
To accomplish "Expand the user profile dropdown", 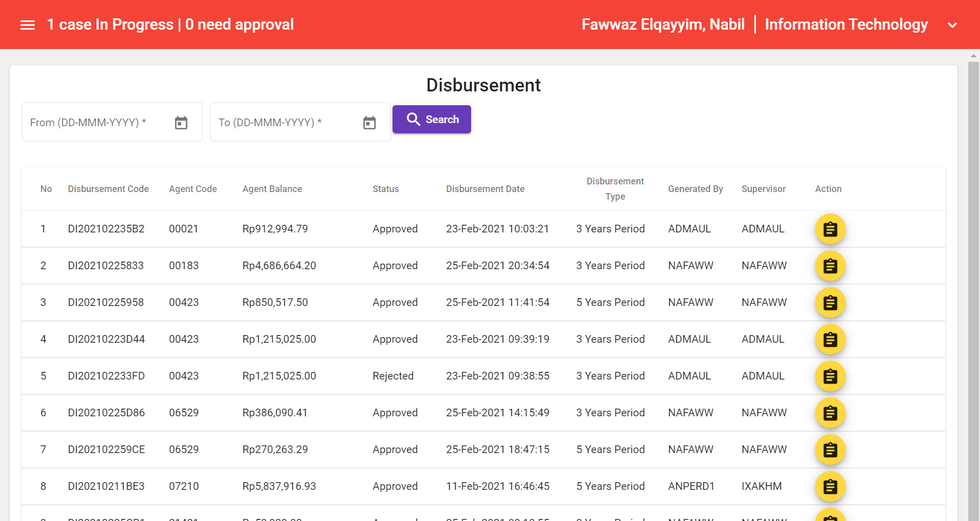I will (x=952, y=25).
